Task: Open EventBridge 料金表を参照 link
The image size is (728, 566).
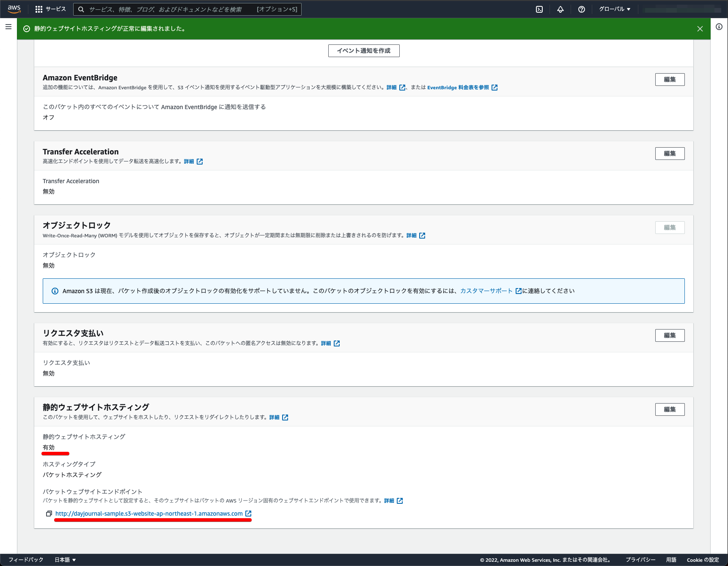Action: click(x=458, y=88)
